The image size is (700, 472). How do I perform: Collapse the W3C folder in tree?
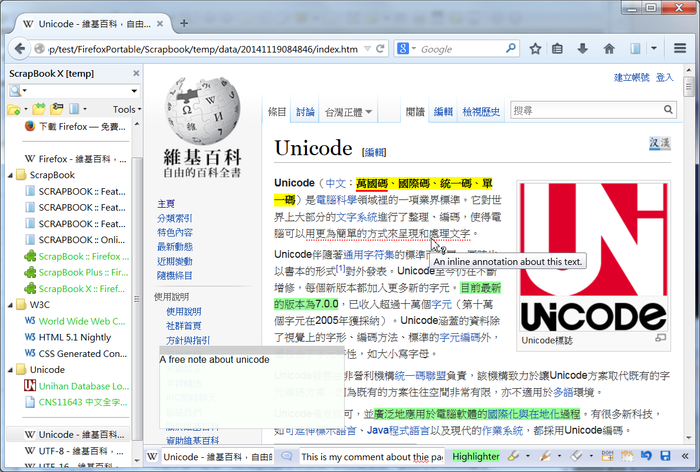10,305
